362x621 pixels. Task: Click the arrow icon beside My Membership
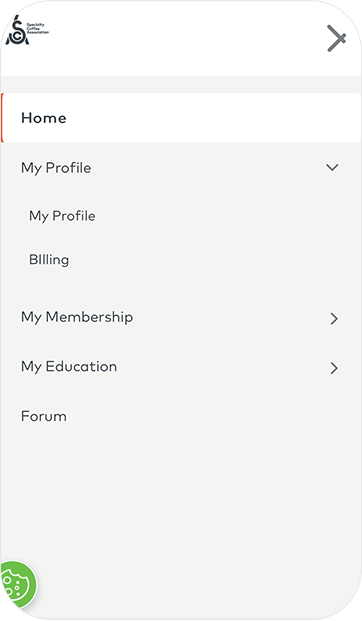(334, 318)
